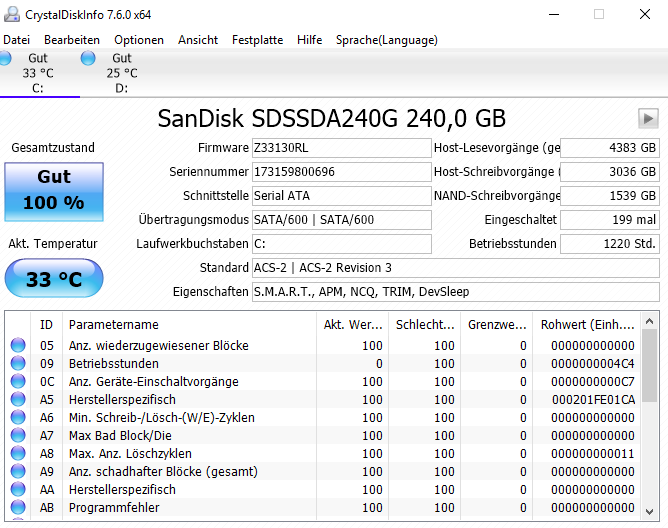Select row Min. Schreib-/Lösch-(W/E)-Zyklen

(322, 417)
